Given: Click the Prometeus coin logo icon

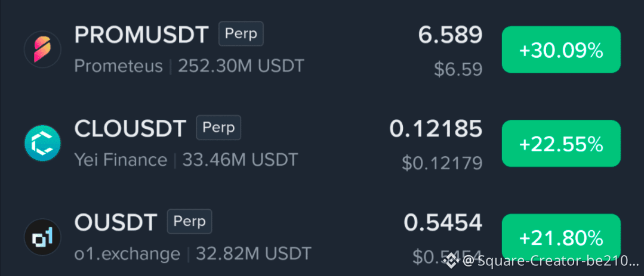Looking at the screenshot, I should click(x=42, y=49).
